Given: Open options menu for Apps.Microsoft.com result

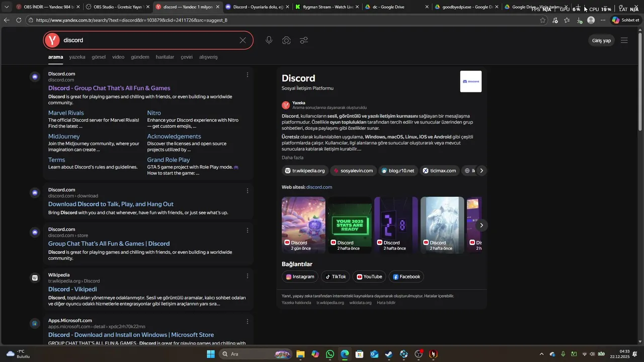Looking at the screenshot, I should (x=247, y=321).
